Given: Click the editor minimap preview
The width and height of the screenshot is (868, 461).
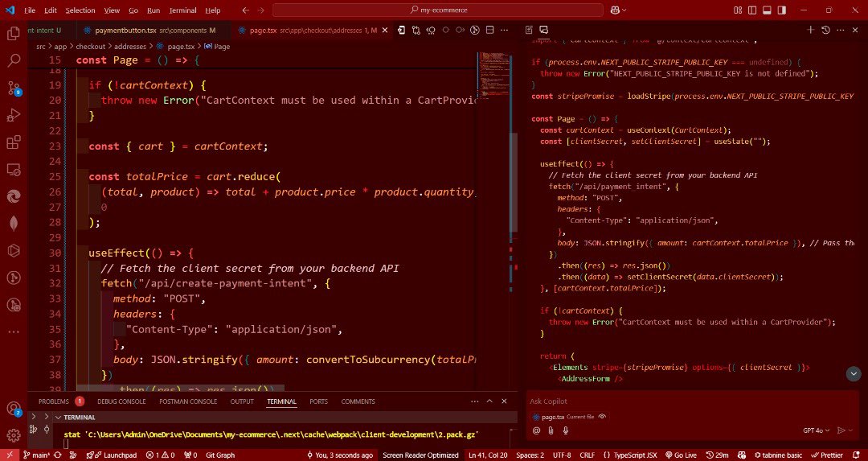Looking at the screenshot, I should [x=493, y=75].
